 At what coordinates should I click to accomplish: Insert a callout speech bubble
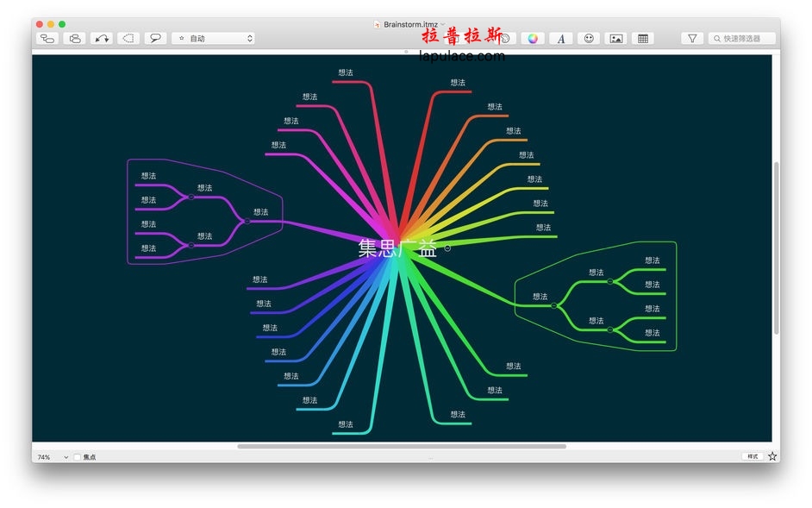(x=155, y=38)
